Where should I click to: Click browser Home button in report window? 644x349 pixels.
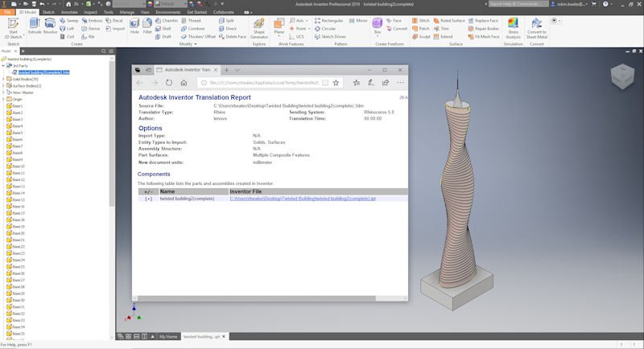click(184, 83)
